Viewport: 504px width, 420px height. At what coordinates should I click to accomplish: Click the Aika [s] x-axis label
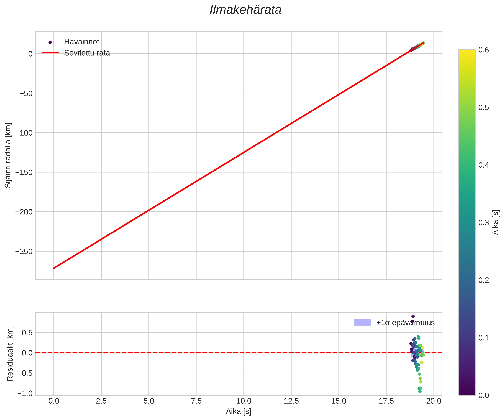pyautogui.click(x=238, y=411)
